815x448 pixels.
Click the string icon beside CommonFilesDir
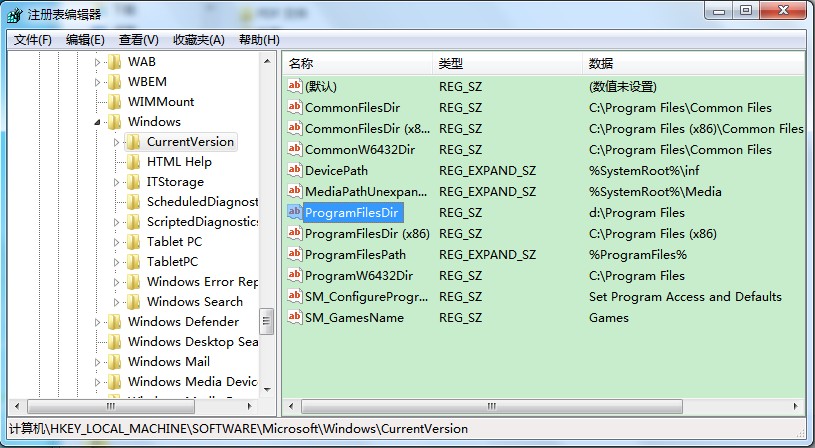[x=295, y=108]
